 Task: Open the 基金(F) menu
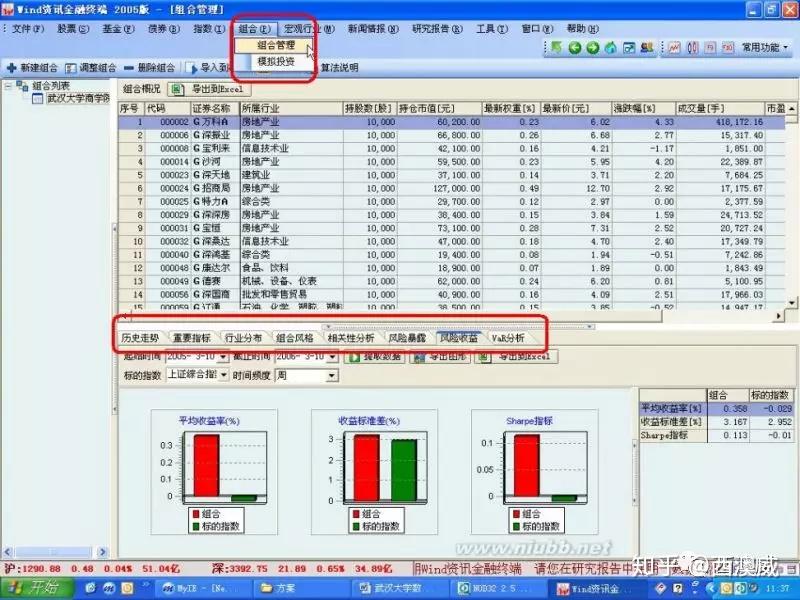tap(118, 29)
